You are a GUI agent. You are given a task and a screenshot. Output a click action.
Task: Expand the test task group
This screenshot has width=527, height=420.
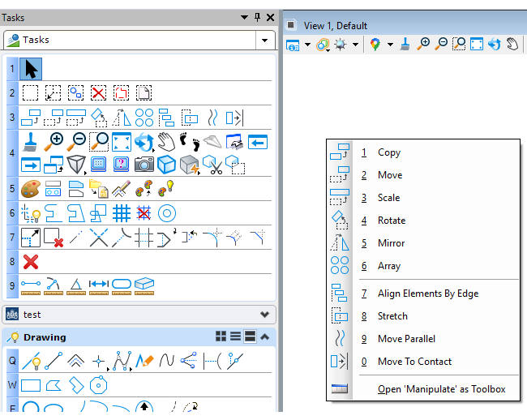(264, 314)
